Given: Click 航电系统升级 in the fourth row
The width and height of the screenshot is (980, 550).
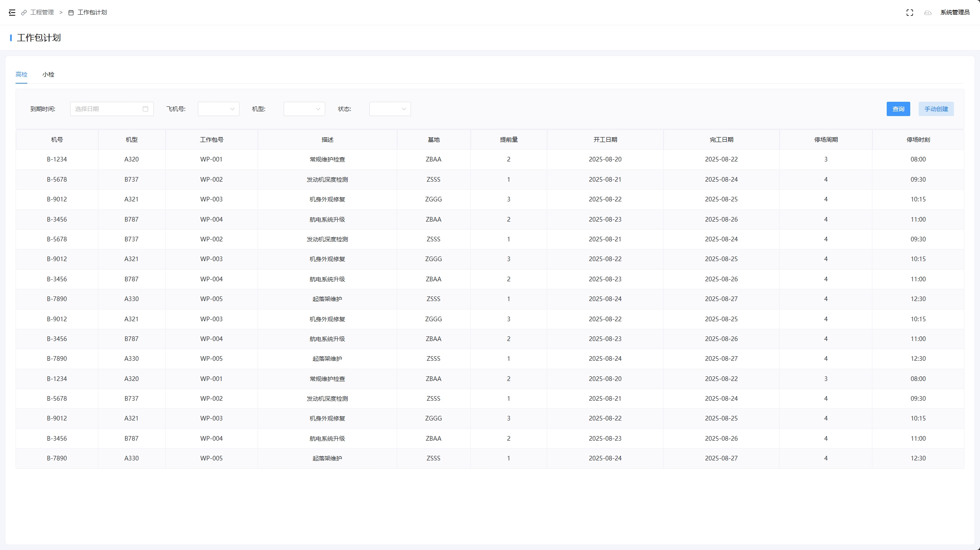Looking at the screenshot, I should pyautogui.click(x=327, y=219).
